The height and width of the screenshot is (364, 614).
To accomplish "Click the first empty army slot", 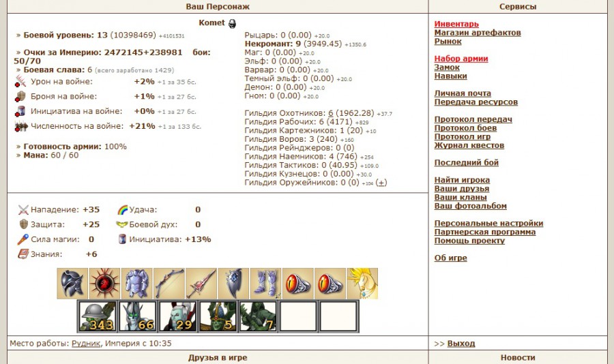I will 298,317.
